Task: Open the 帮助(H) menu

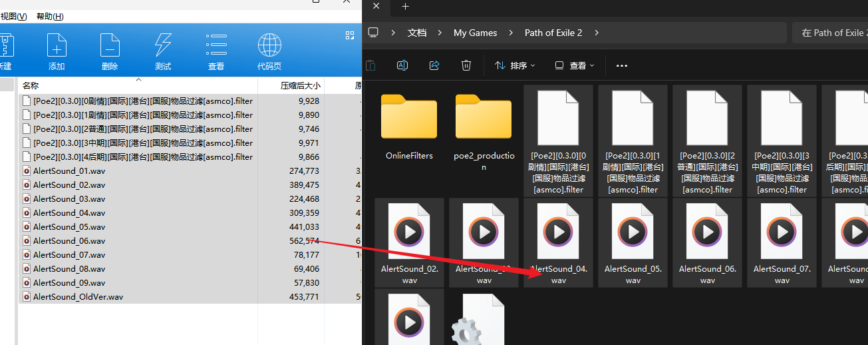Action: coord(50,16)
